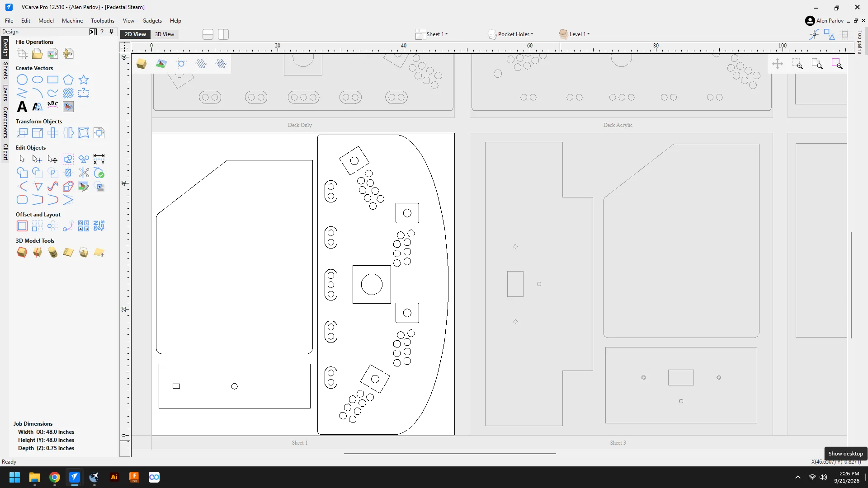Screen dimensions: 868x488
Task: Open the Offset Vectors tool
Action: 22,226
